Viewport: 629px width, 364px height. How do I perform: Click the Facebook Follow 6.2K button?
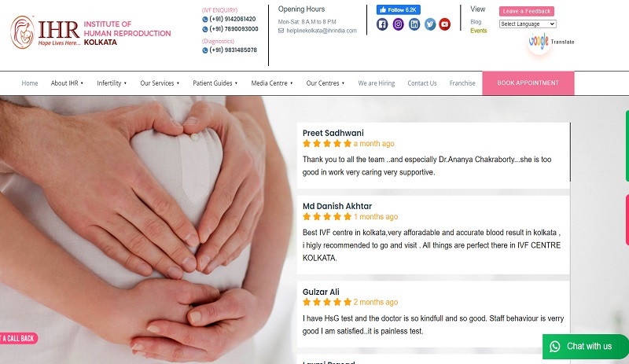pos(399,9)
